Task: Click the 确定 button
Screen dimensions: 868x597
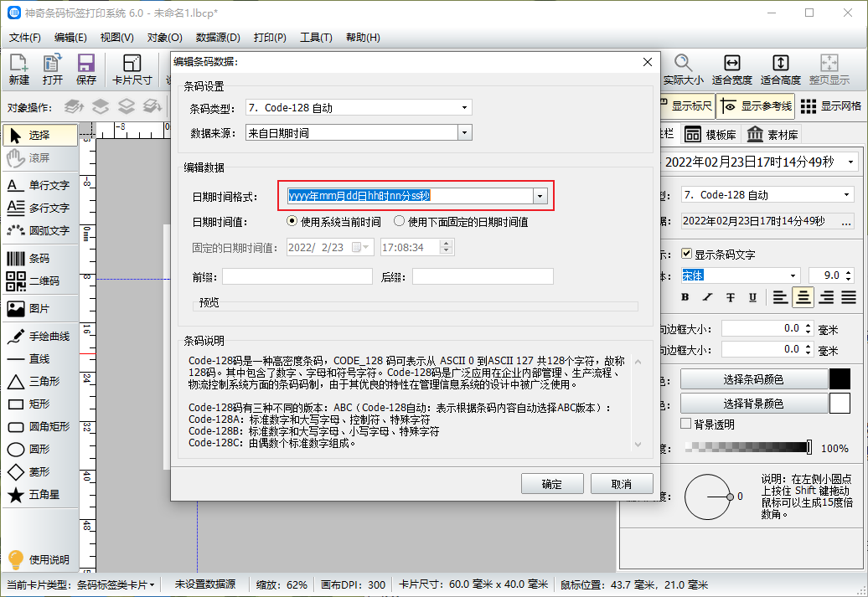Action: (x=552, y=484)
